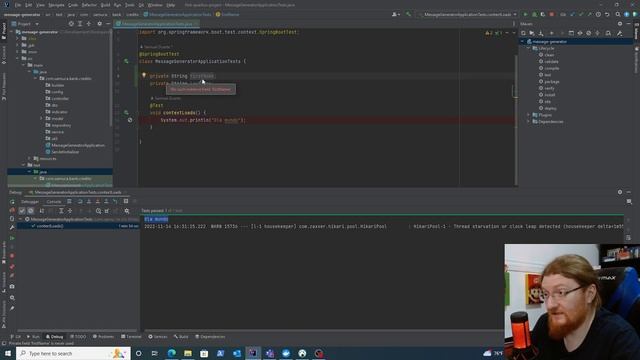Expand the Dependencies node in Maven
Image resolution: width=640 pixels, height=360 pixels.
[528, 122]
